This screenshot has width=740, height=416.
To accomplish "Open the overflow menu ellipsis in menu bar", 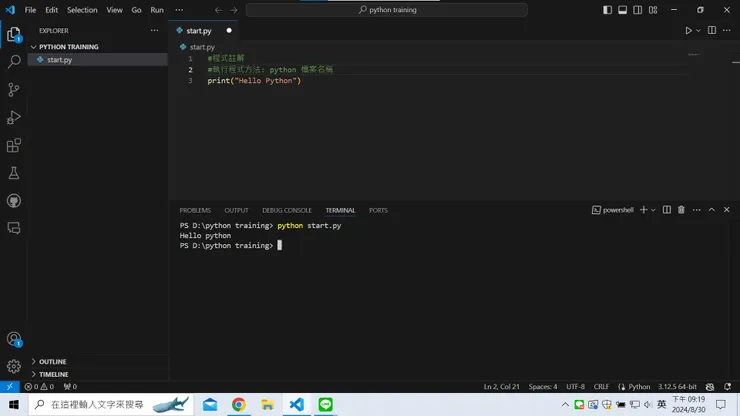I will coord(179,10).
